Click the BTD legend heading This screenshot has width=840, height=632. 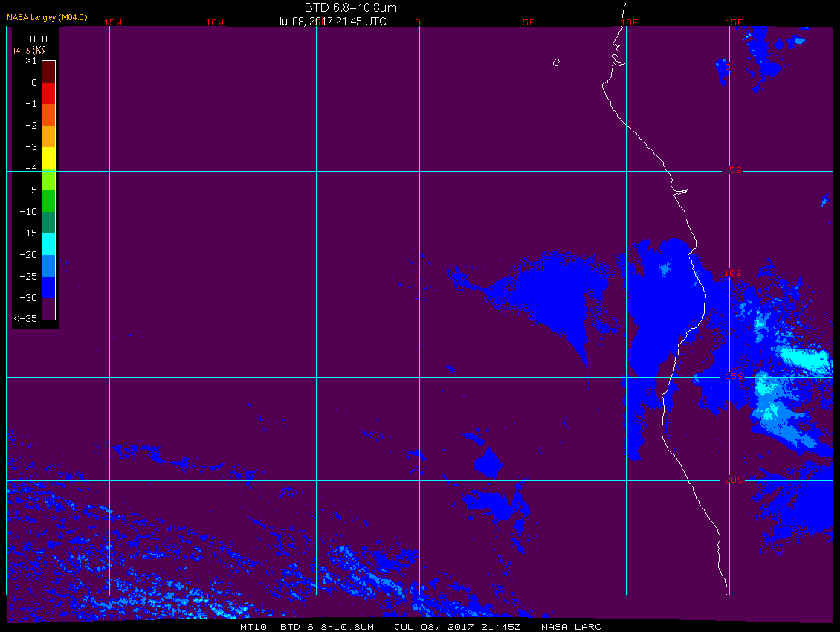(38, 39)
